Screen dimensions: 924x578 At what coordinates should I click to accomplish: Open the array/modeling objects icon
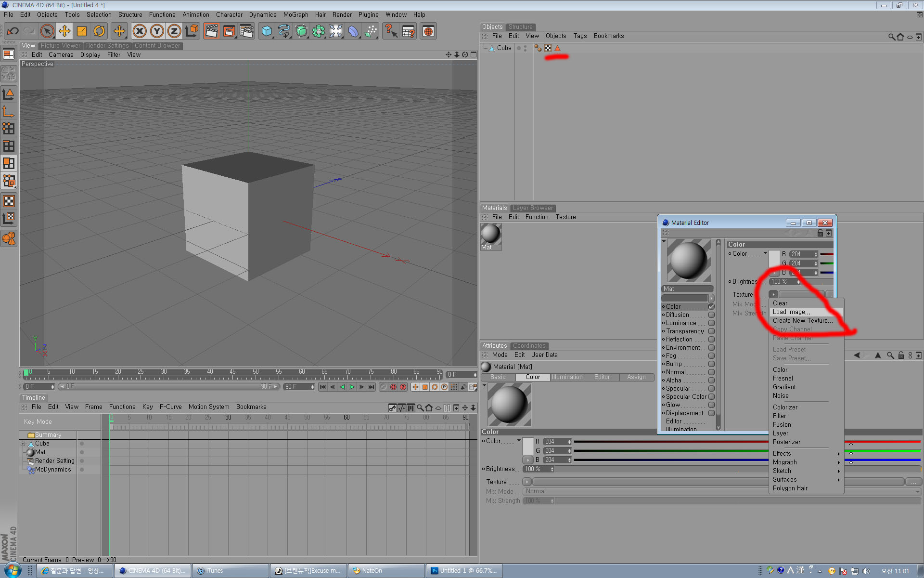319,31
